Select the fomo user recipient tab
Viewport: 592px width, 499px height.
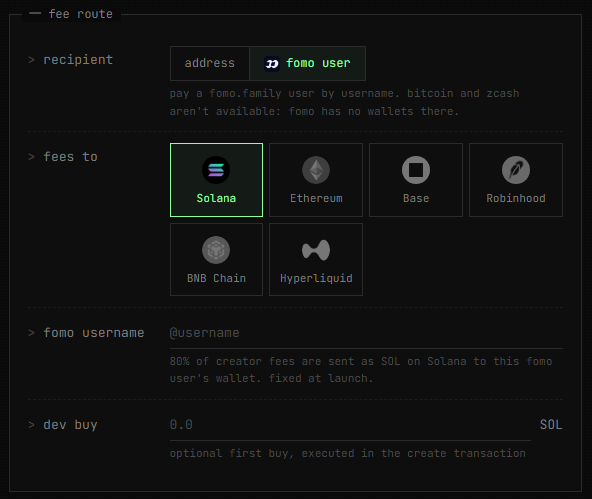point(307,63)
